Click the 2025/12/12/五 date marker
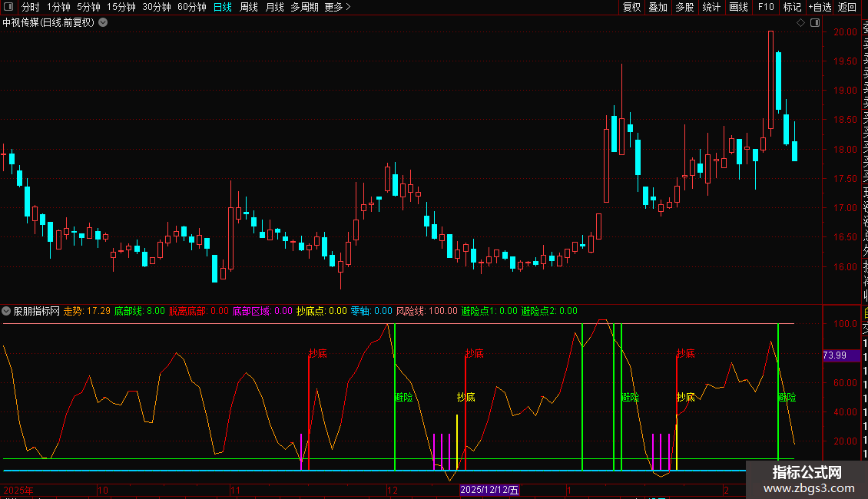 click(489, 490)
